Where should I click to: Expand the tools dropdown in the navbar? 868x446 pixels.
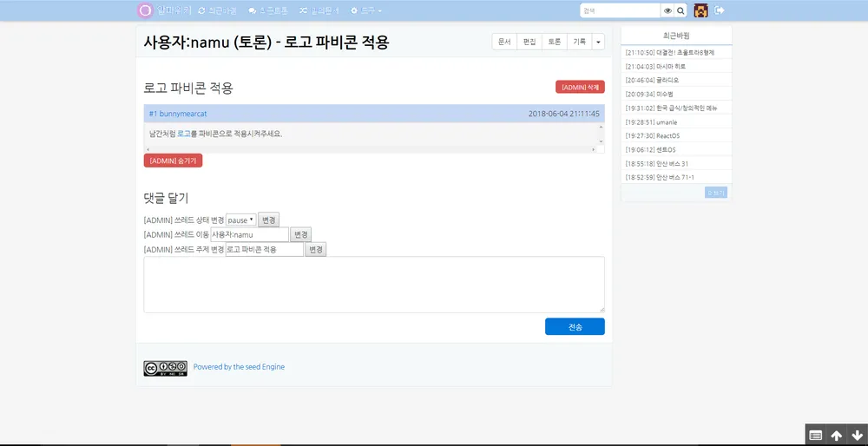[366, 10]
